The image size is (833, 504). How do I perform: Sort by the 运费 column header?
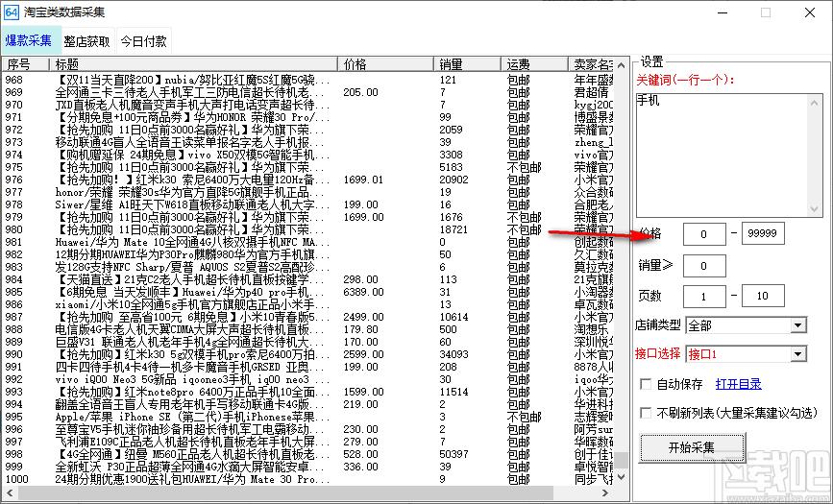533,64
